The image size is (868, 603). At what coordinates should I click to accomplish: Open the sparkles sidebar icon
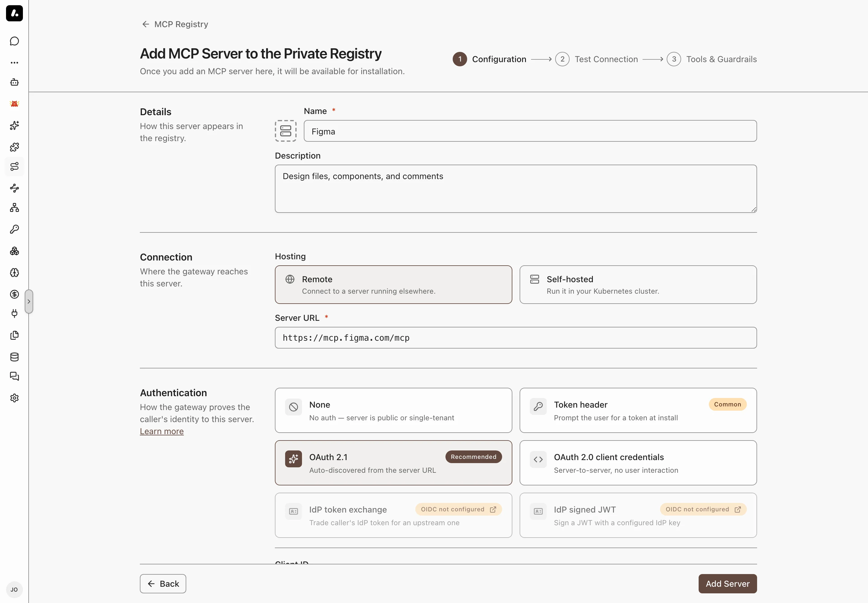click(14, 125)
